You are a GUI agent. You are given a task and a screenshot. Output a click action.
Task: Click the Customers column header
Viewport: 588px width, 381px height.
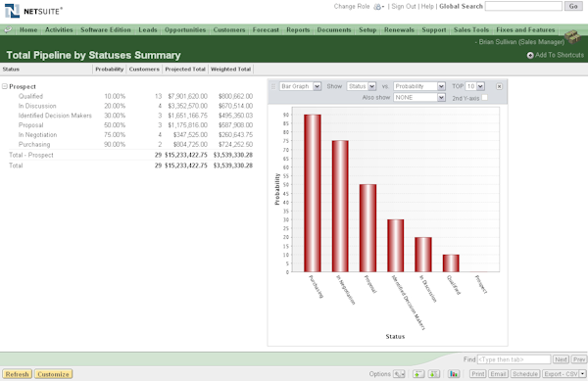[144, 70]
